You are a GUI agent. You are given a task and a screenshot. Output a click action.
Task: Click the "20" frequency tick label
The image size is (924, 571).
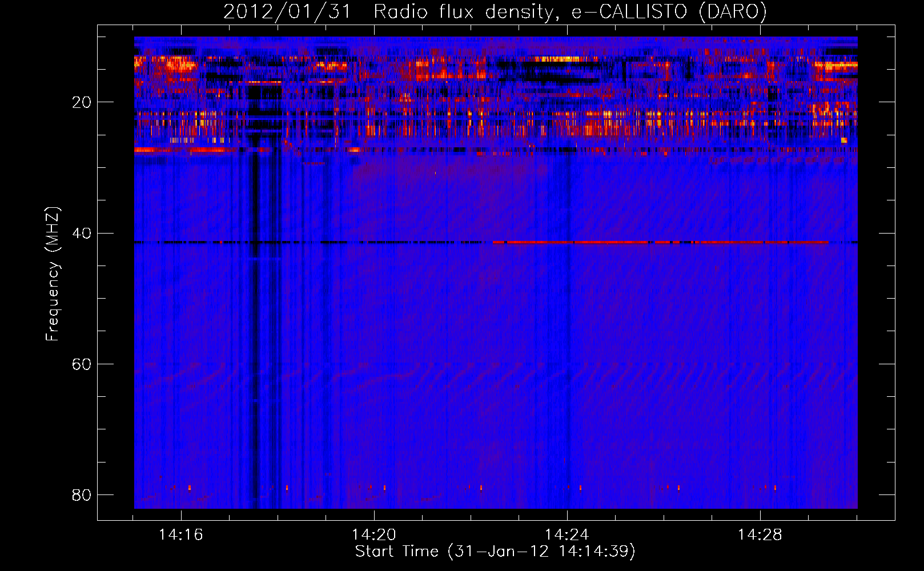click(82, 103)
